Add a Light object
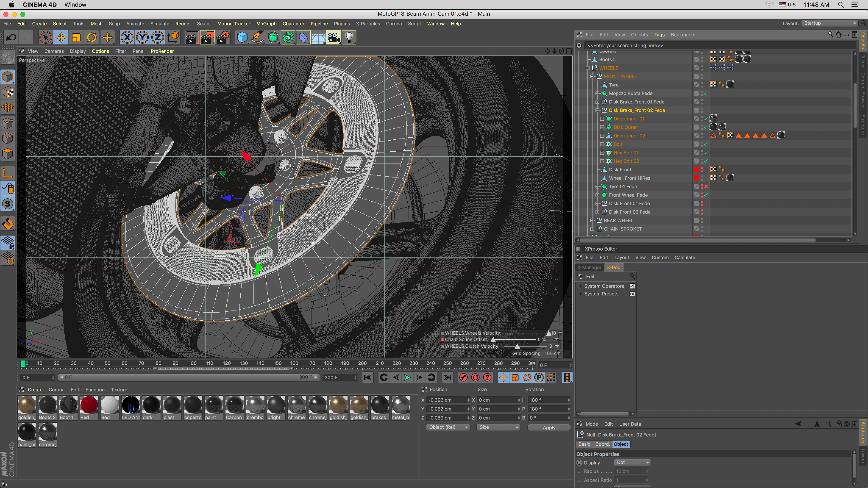Screen dimensions: 868x488 click(349, 37)
